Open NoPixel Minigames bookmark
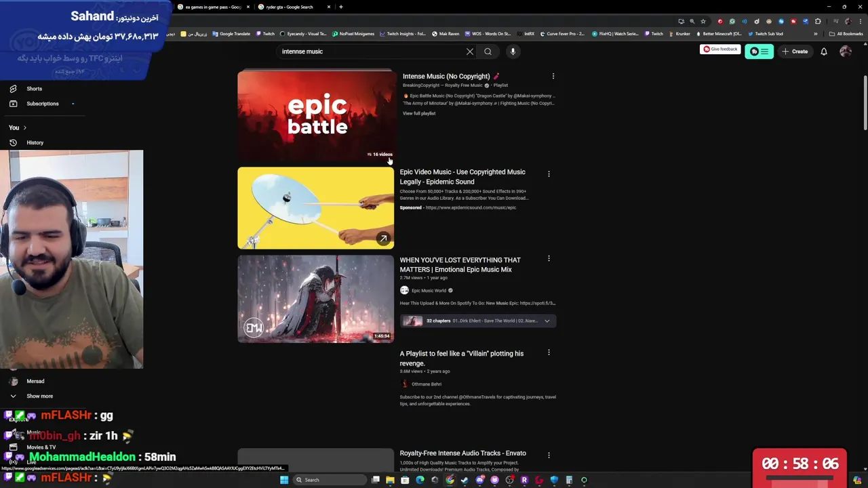Screen dimensions: 868x488 point(353,34)
